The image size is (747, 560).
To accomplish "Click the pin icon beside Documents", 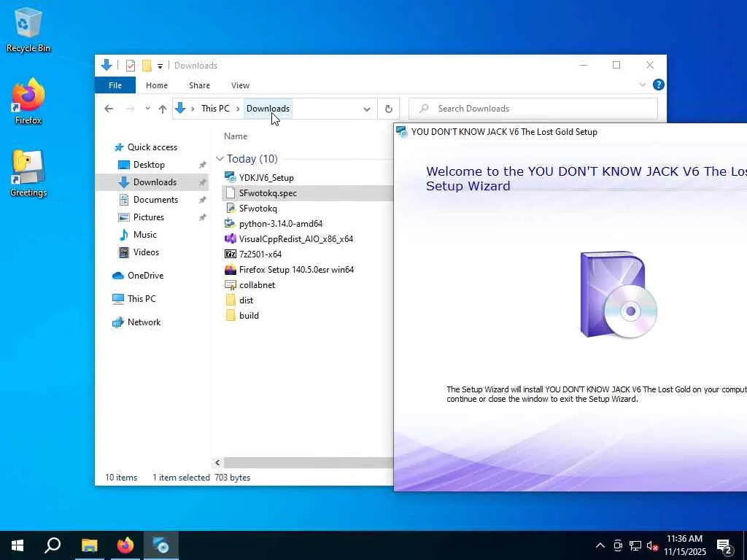I will (203, 200).
